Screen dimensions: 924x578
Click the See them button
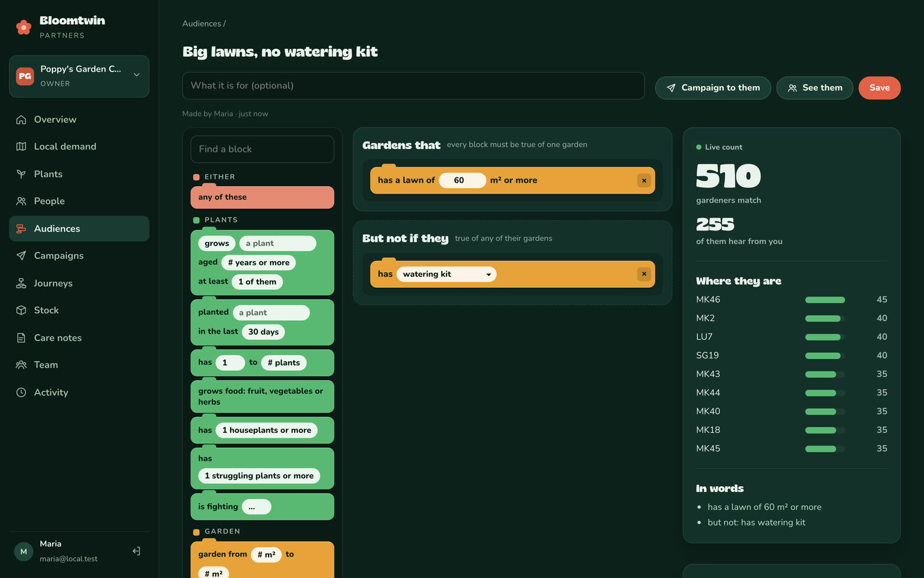click(814, 88)
